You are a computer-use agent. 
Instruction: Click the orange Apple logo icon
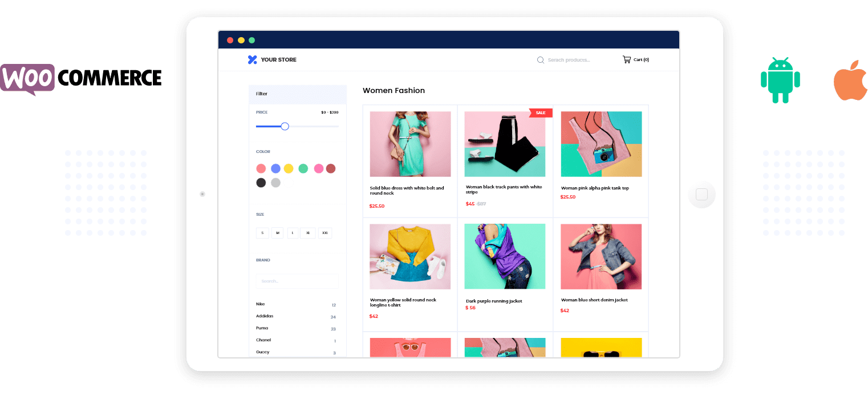[851, 80]
